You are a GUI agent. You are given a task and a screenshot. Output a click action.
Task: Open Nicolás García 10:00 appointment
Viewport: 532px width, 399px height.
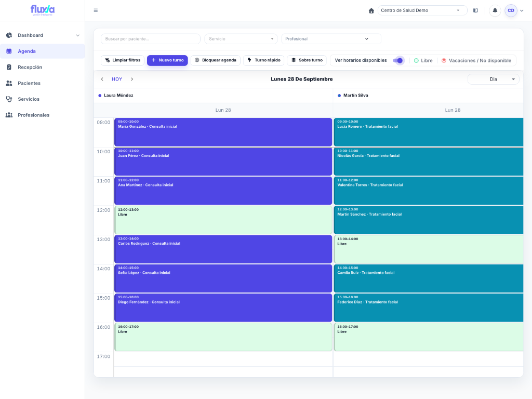(429, 162)
